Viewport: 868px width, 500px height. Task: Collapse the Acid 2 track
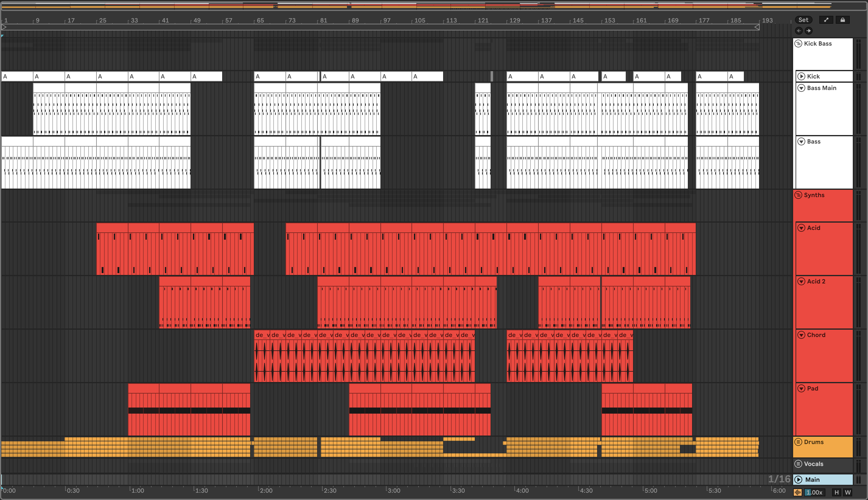(801, 282)
